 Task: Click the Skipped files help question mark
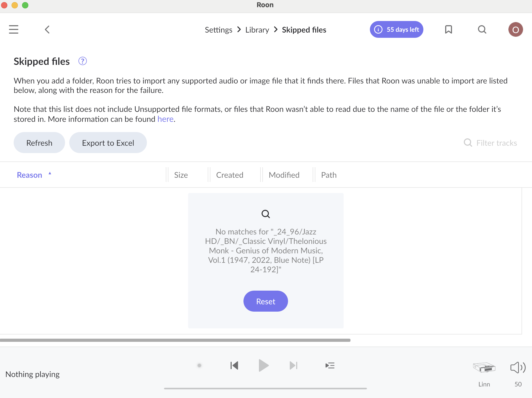pyautogui.click(x=83, y=61)
